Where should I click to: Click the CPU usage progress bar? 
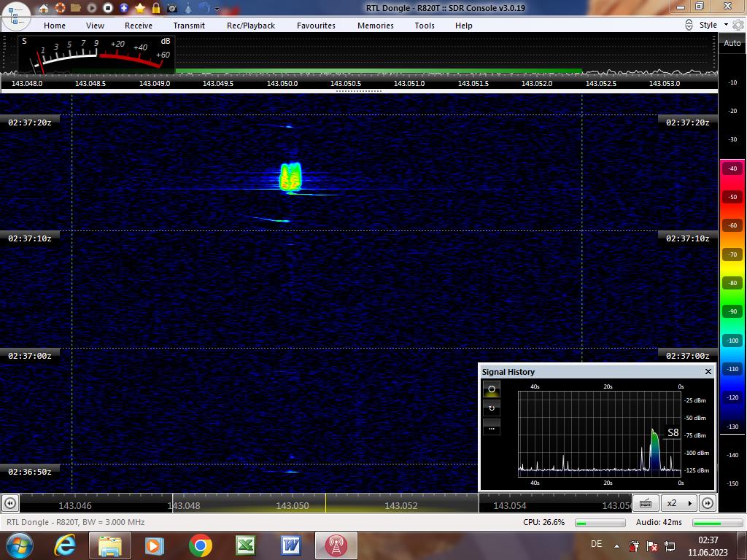point(600,523)
